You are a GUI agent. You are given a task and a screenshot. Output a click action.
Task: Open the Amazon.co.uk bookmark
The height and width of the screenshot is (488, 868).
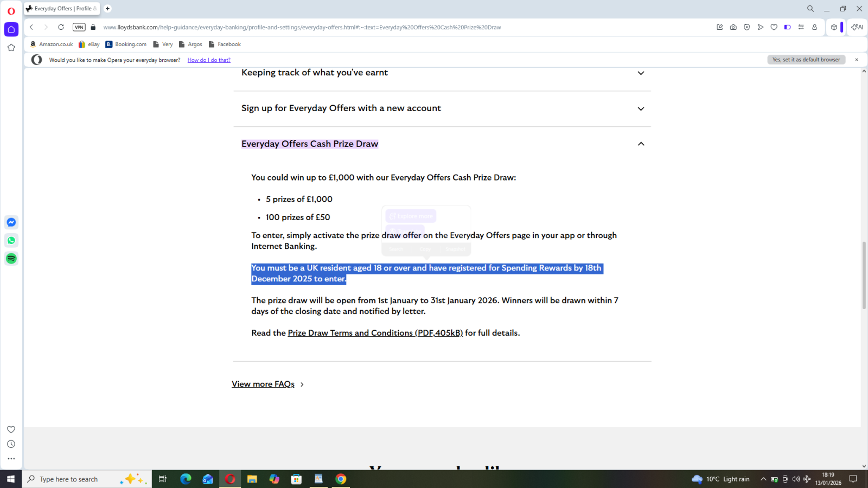52,44
